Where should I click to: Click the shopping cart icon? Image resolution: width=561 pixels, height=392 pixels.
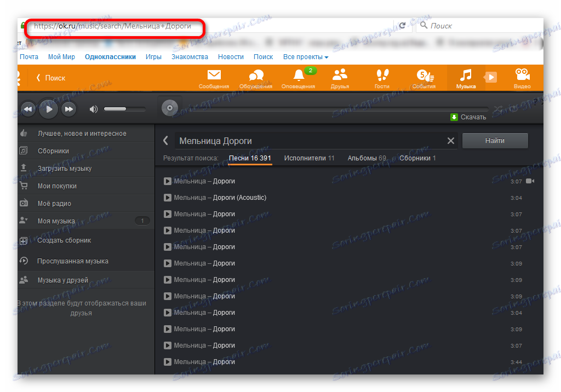click(24, 186)
